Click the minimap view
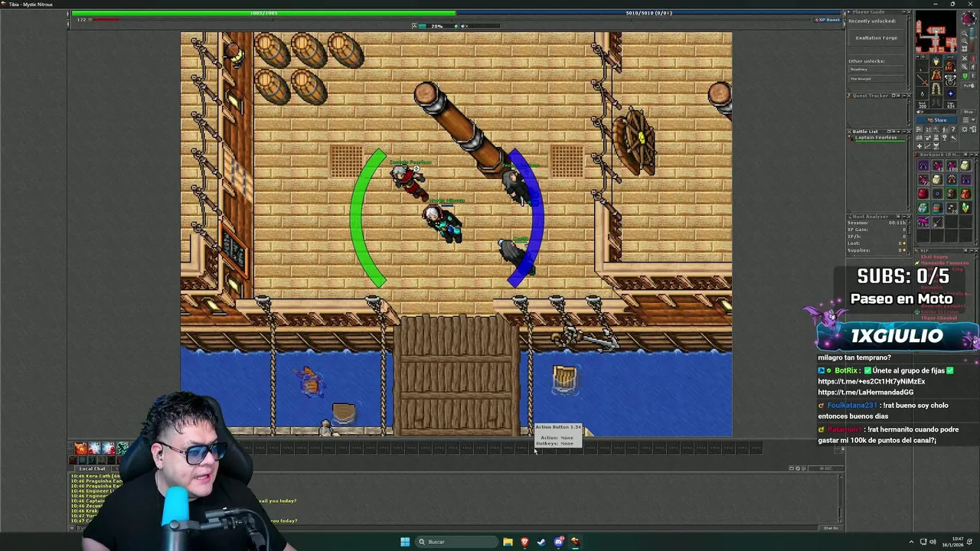 tap(936, 32)
